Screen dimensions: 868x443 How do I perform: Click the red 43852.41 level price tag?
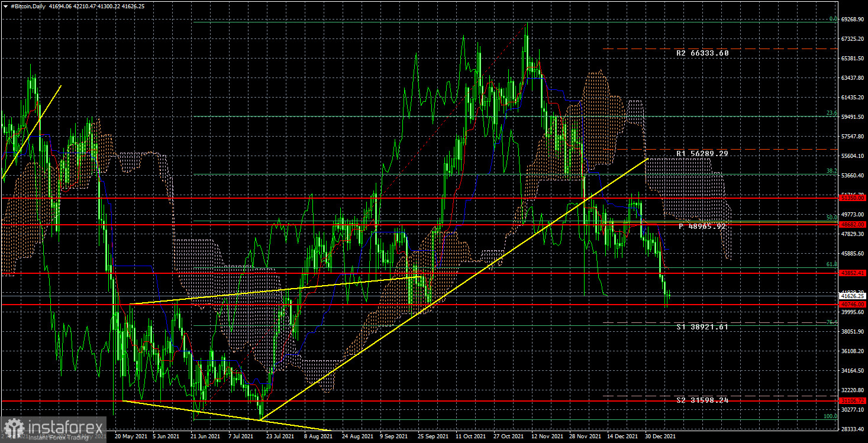[853, 273]
